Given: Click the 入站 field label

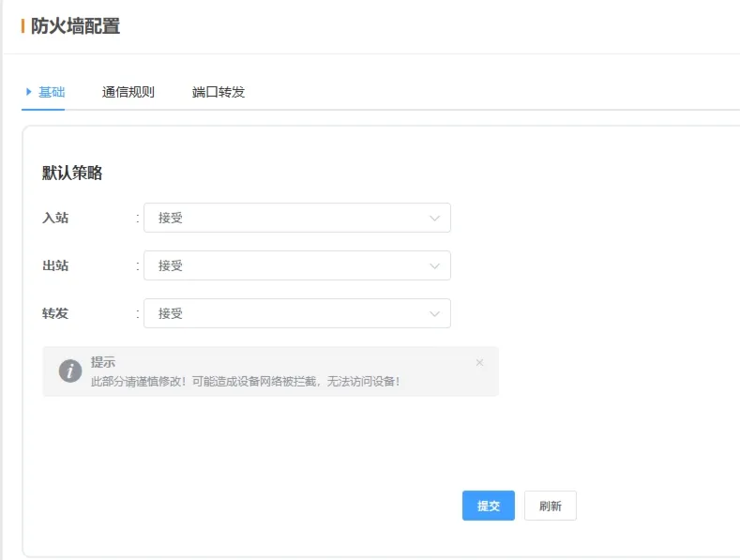Looking at the screenshot, I should point(55,218).
